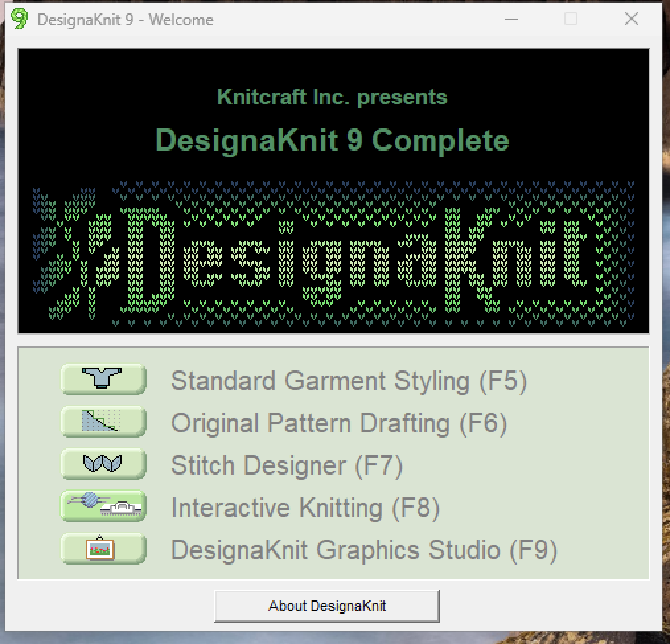The width and height of the screenshot is (670, 644).
Task: Minimize the DesignaKnit 9 Welcome window
Action: point(511,19)
